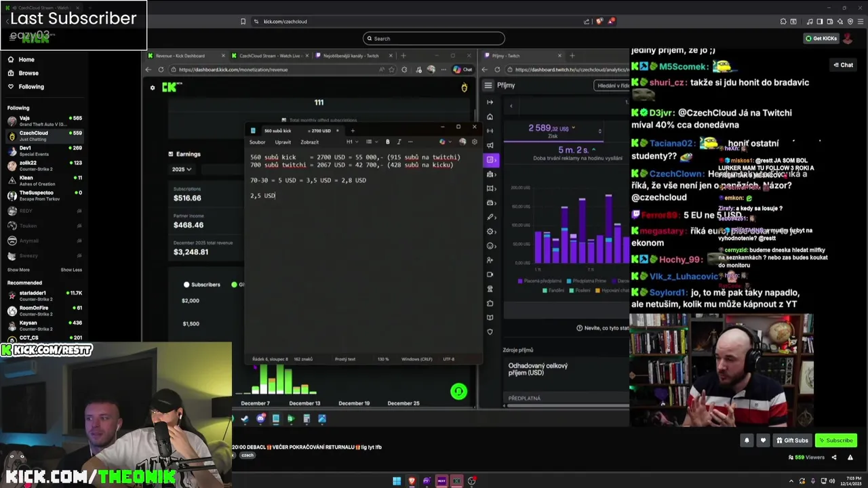Open the TheSuspectoo channel from the sidebar
The width and height of the screenshot is (868, 488).
tap(44, 195)
